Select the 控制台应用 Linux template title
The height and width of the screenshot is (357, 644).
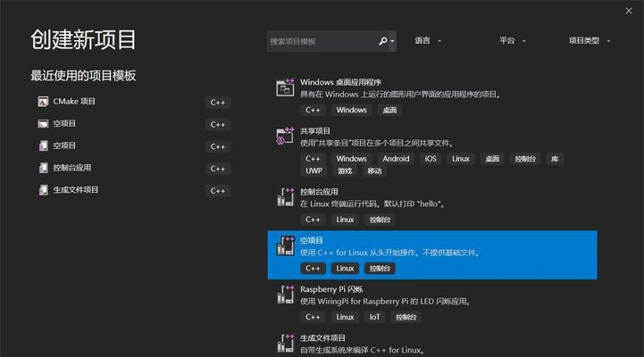[319, 192]
